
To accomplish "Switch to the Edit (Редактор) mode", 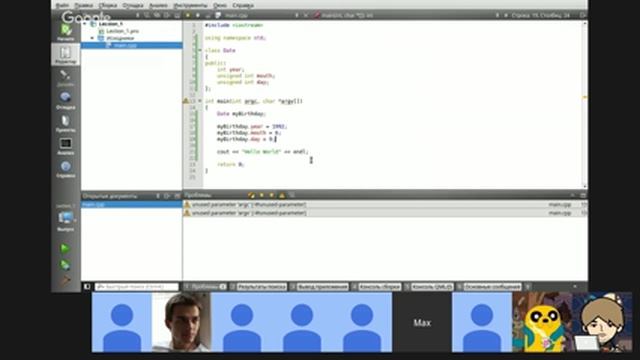I will [x=65, y=55].
